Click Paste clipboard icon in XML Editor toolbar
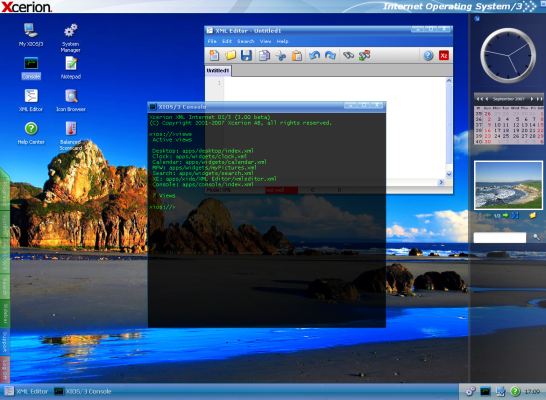 297,55
